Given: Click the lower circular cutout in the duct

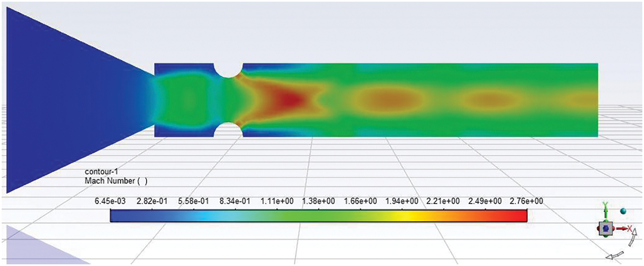Looking at the screenshot, I should pyautogui.click(x=228, y=130).
